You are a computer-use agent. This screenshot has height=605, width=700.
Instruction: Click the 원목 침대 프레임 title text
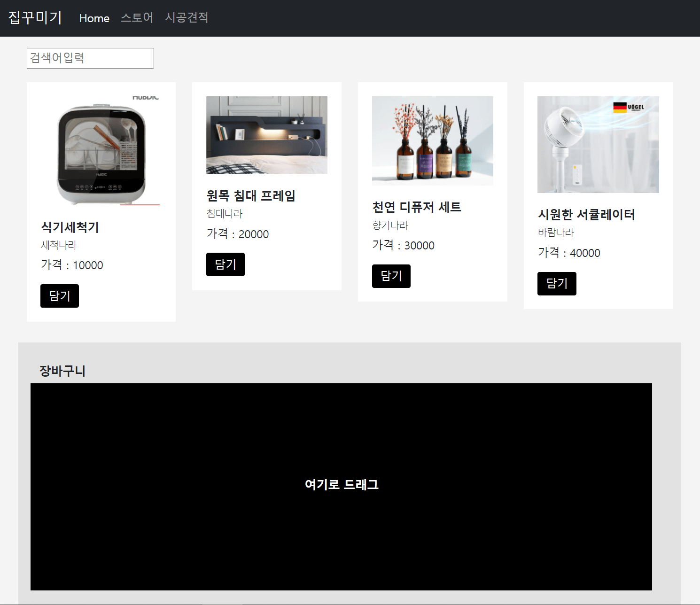coord(251,196)
